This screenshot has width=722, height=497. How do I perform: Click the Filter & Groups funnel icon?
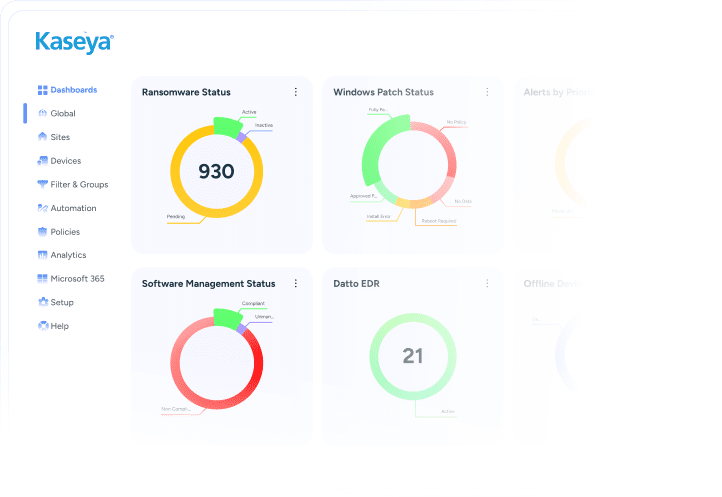click(42, 185)
